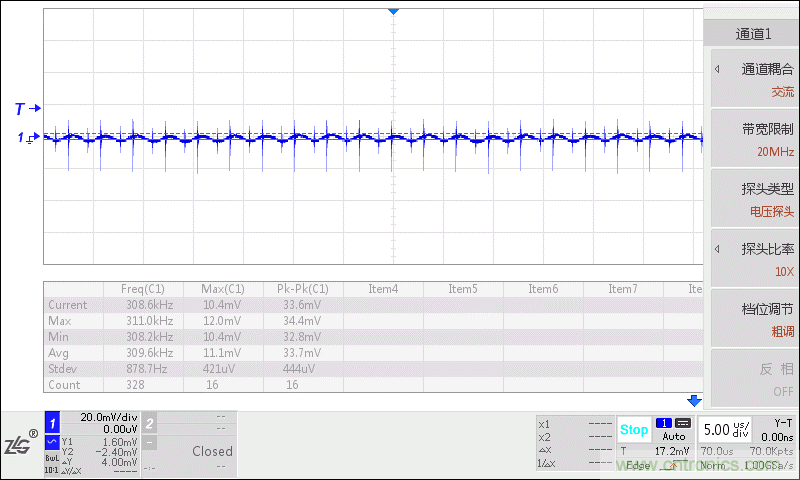Image resolution: width=800 pixels, height=480 pixels.
Task: Click the trigger position marker at top
Action: click(x=394, y=10)
